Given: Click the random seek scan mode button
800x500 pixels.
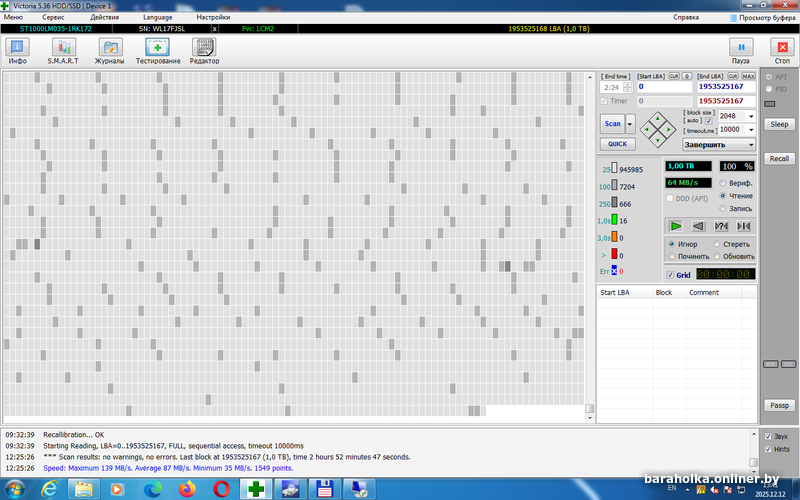Looking at the screenshot, I should coord(721,226).
